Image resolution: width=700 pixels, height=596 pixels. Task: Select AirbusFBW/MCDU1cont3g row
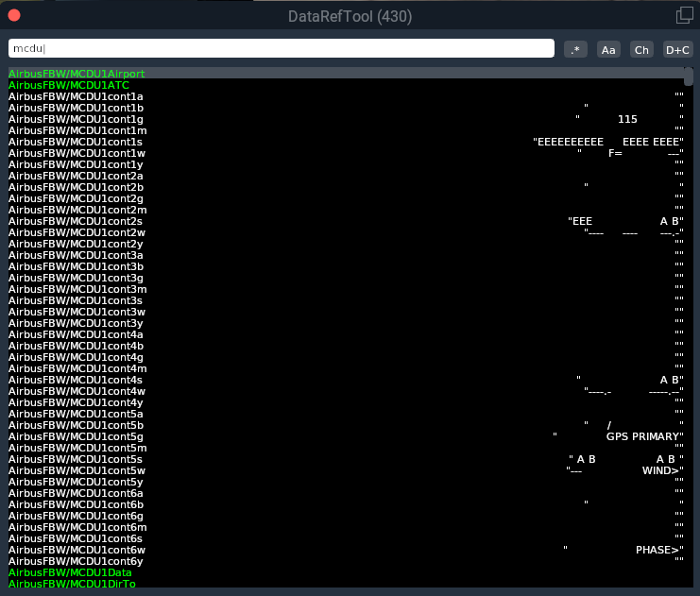[x=346, y=278]
